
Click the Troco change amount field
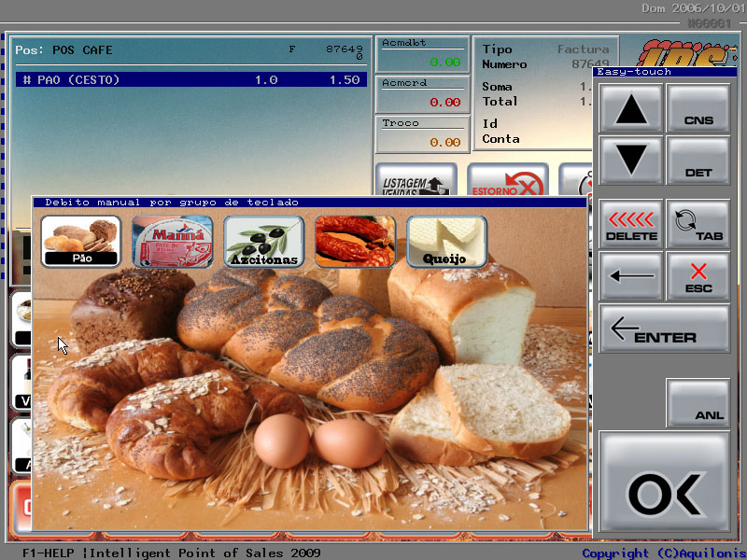coord(422,134)
